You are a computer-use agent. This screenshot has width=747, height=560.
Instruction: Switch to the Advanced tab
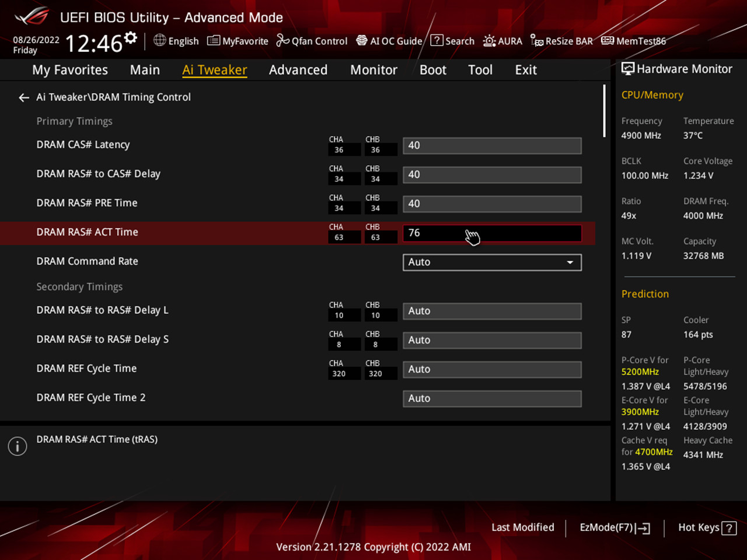[x=298, y=70]
